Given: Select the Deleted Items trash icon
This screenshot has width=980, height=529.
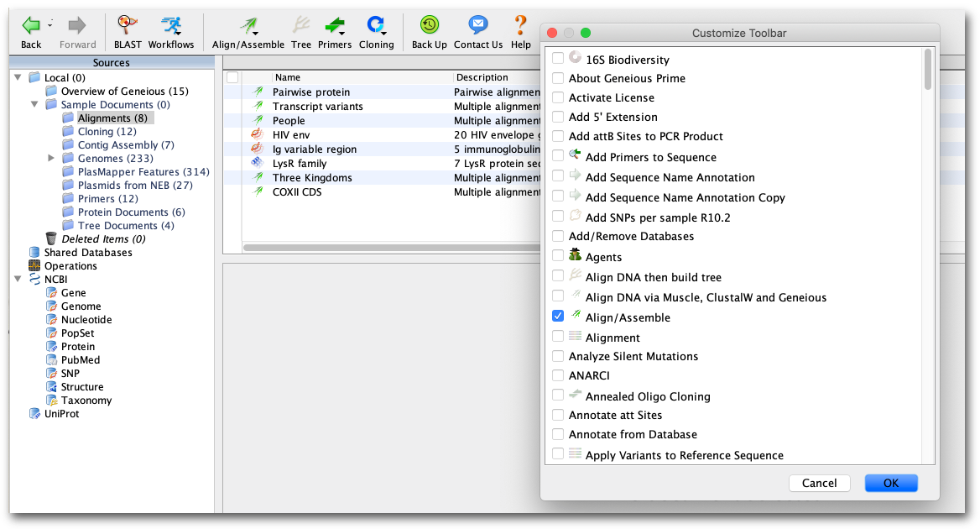Looking at the screenshot, I should point(51,238).
